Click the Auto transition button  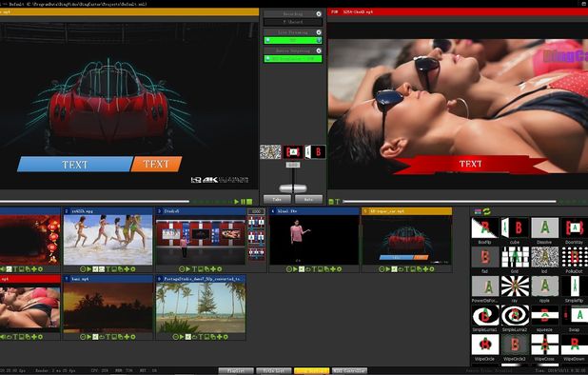click(x=308, y=199)
